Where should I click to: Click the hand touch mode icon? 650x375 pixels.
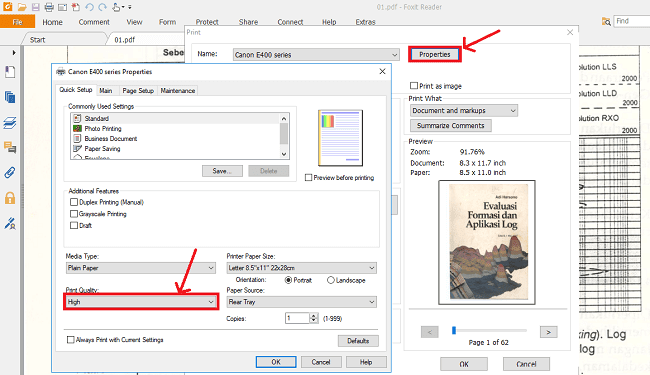117,7
